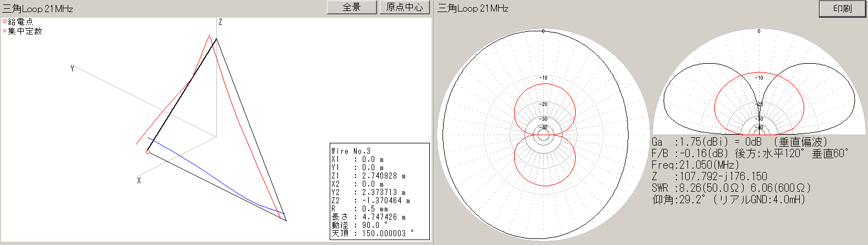Click the X axis label
Screen dimensions: 868x245
pyautogui.click(x=139, y=180)
